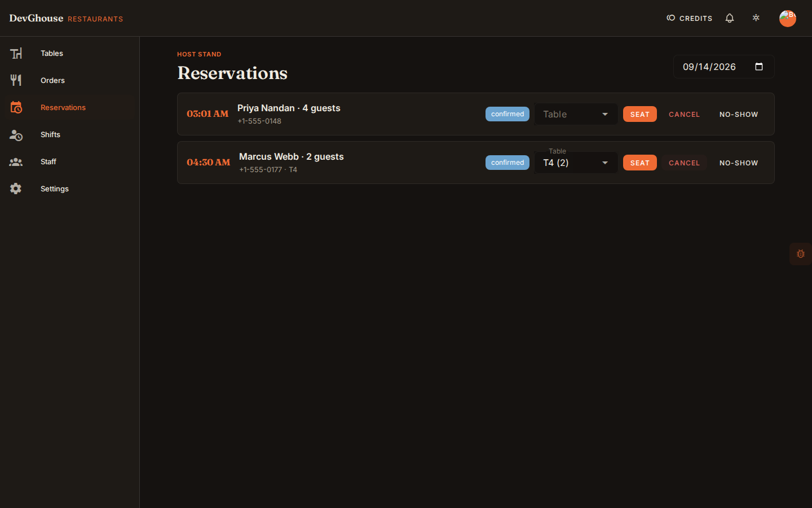Mark Marcus Webb as no-show
Screen dimensions: 812x508
click(x=739, y=163)
